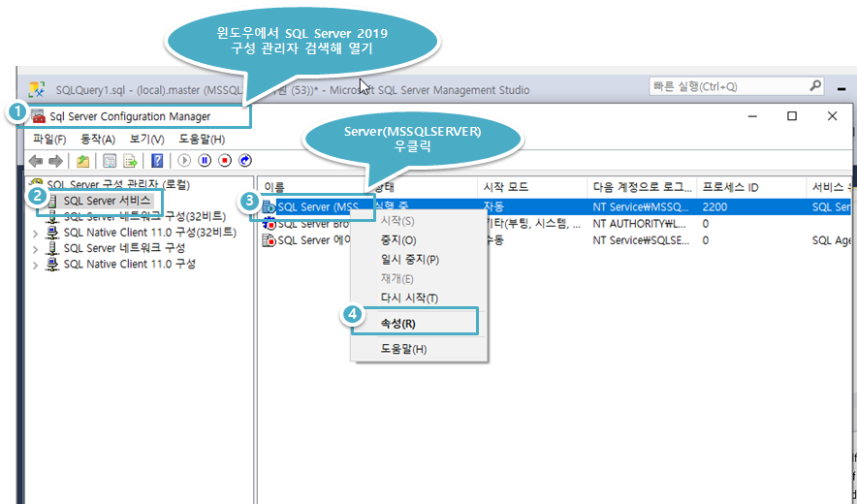Click the Export List toolbar icon

click(130, 161)
